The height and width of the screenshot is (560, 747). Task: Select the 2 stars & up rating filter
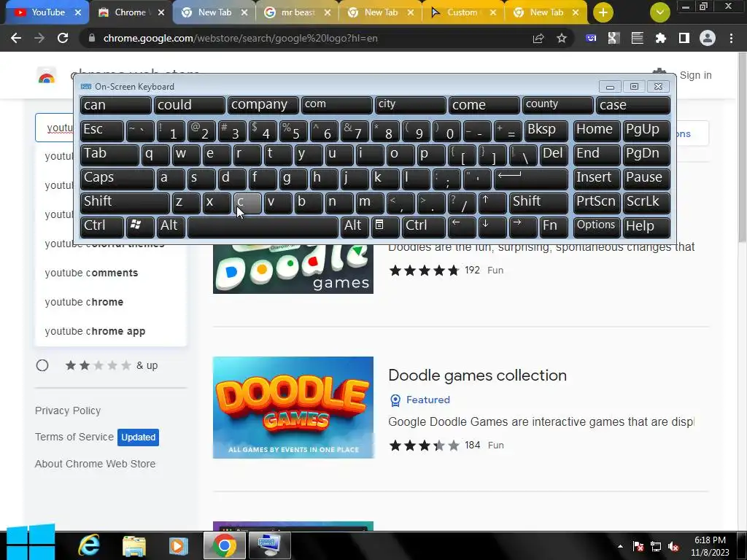(42, 365)
